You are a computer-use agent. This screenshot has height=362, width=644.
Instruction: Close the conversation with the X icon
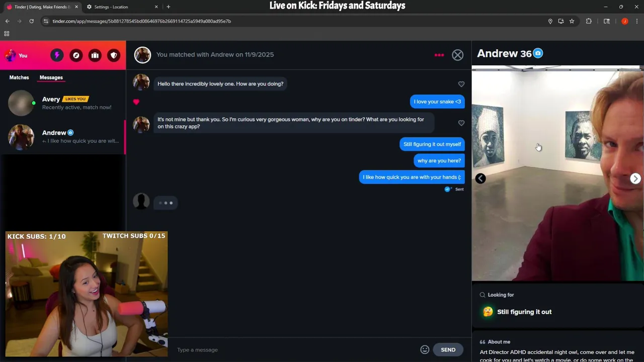pos(457,55)
